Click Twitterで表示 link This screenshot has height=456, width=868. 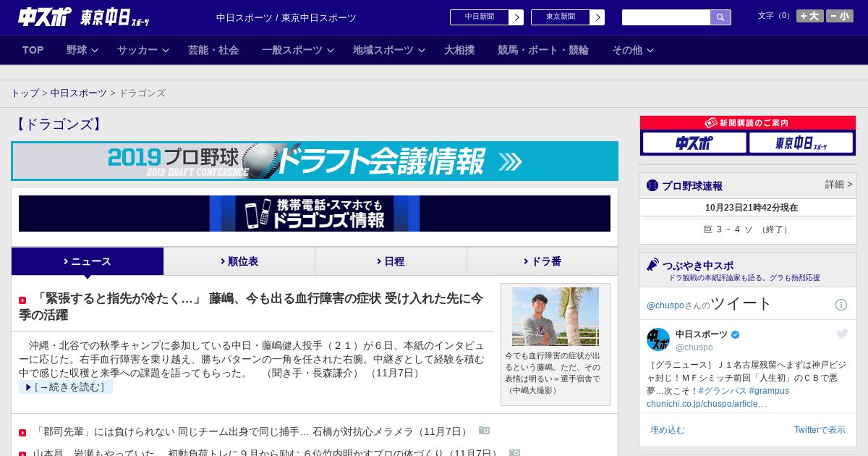coord(820,430)
